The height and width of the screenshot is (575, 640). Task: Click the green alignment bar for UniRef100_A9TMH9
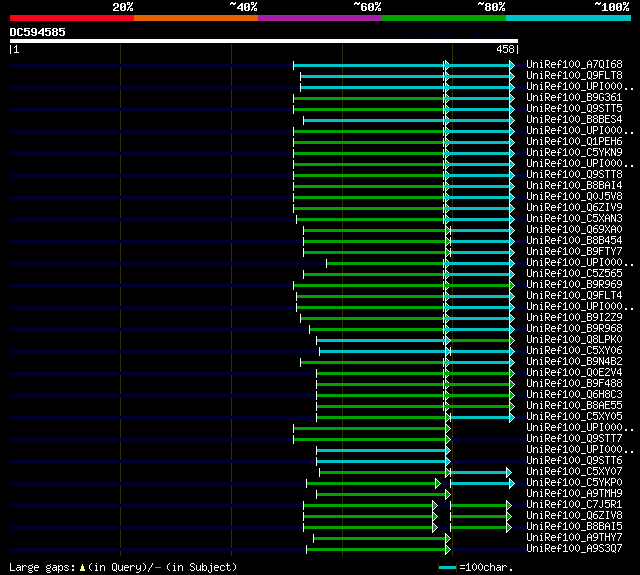point(382,495)
